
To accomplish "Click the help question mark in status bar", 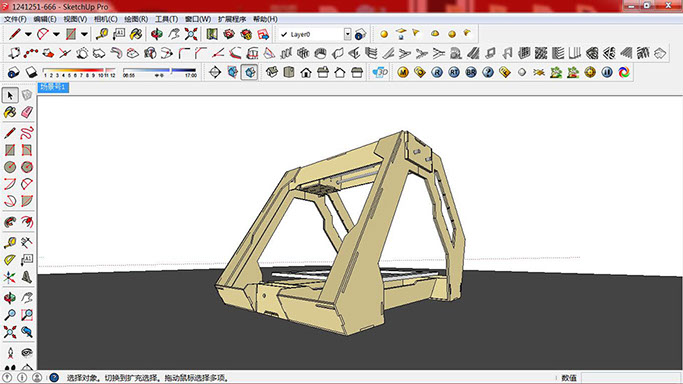I will click(54, 377).
